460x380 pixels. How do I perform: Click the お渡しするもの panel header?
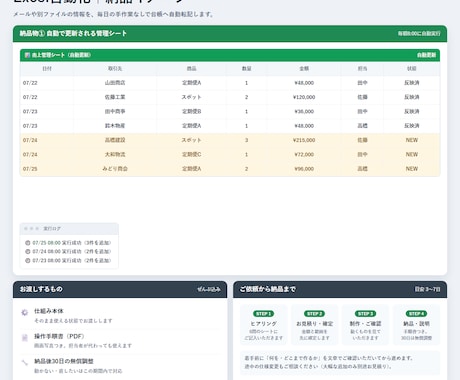pyautogui.click(x=120, y=289)
